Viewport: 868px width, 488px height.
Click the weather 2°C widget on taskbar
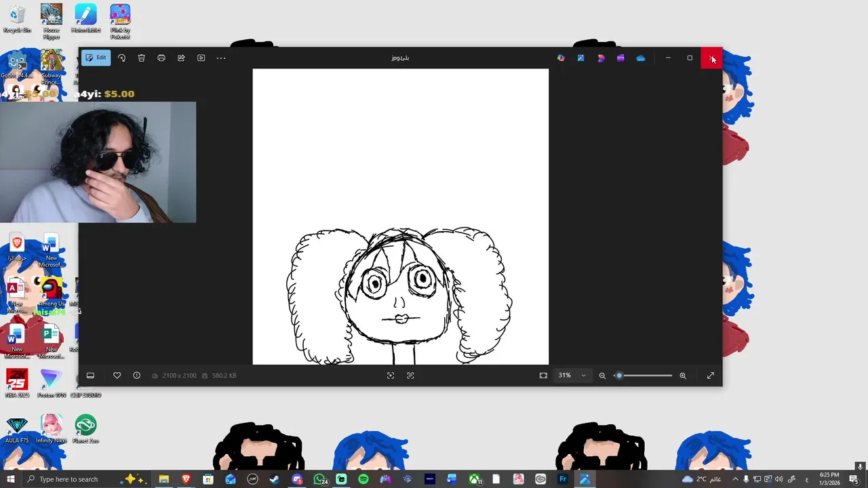coord(702,479)
